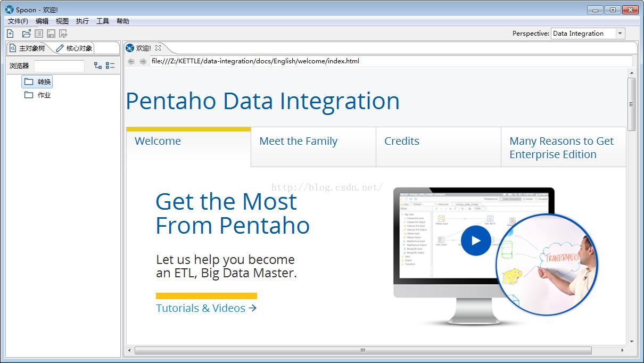Open the 视图 menu
The width and height of the screenshot is (644, 363).
(62, 21)
